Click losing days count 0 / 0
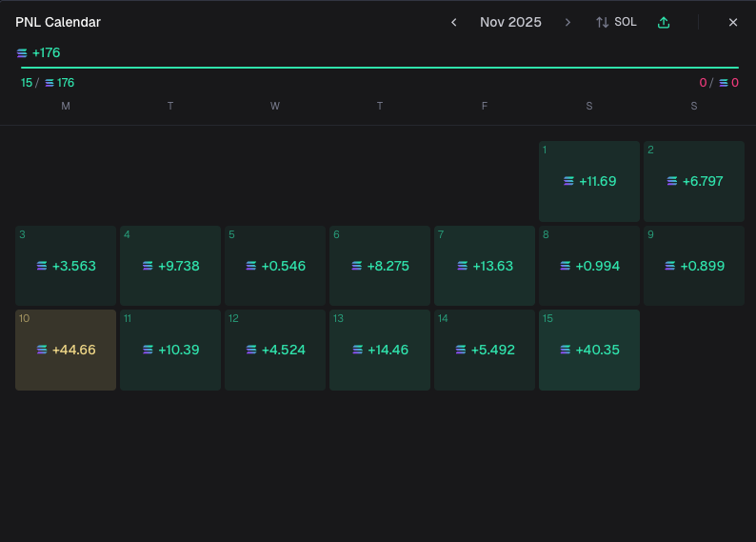This screenshot has height=542, width=756. [719, 83]
